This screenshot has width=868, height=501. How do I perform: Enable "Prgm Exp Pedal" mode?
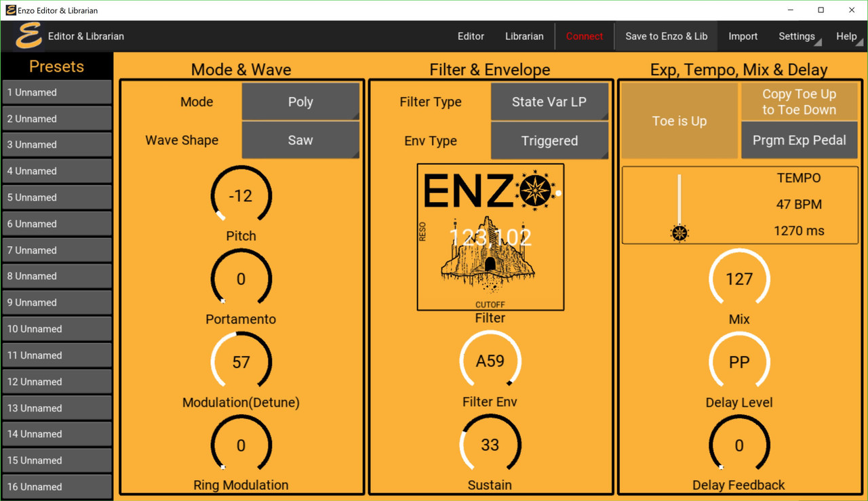[799, 140]
